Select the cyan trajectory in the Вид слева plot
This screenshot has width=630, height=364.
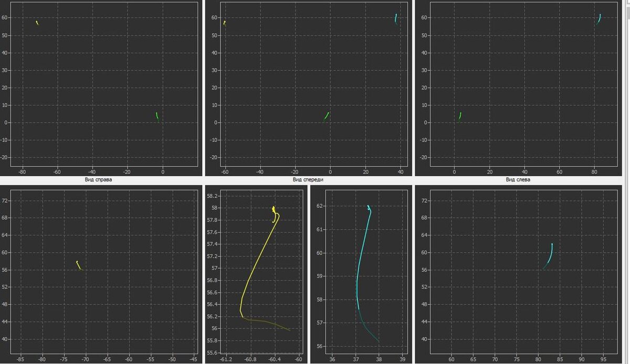[x=598, y=19]
